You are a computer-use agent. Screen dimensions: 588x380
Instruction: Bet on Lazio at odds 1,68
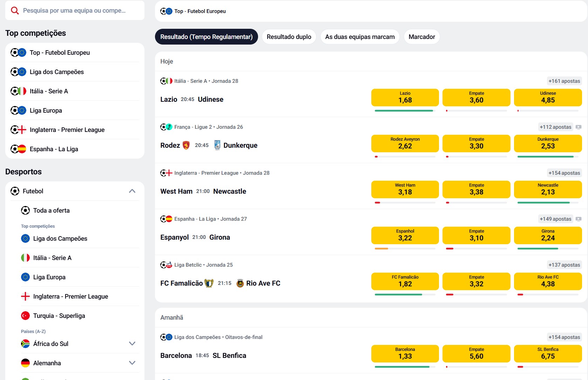[x=405, y=98]
